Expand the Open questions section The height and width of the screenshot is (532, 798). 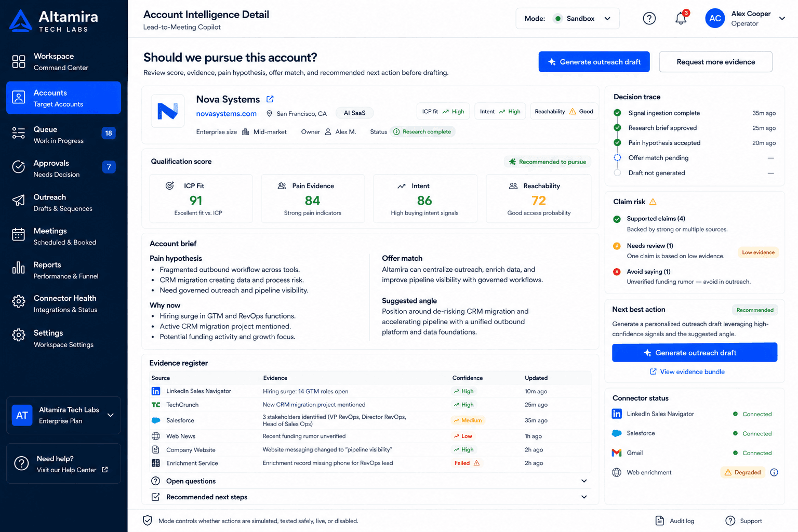(369, 481)
